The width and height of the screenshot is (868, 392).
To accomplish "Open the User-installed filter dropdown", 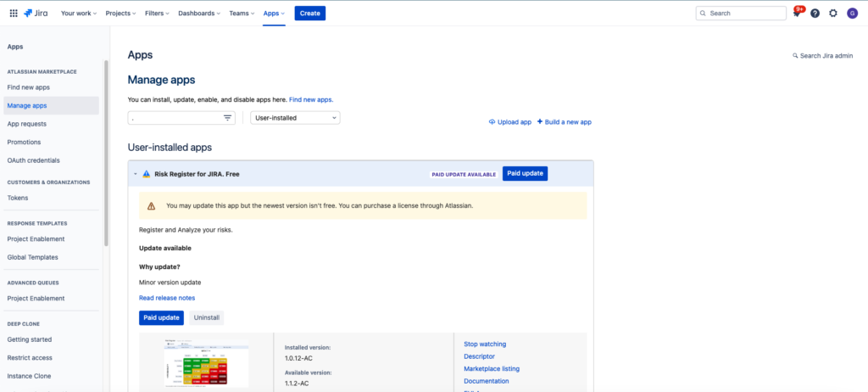I will [296, 118].
